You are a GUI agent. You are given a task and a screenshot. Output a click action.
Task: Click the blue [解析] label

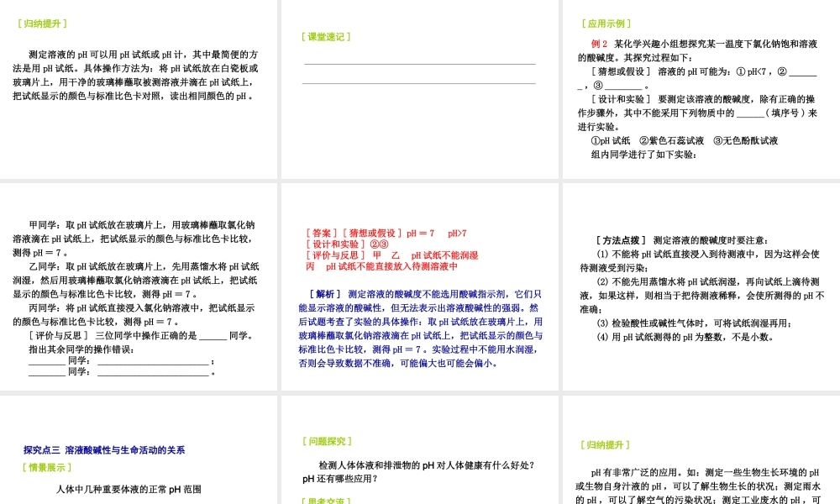click(325, 294)
